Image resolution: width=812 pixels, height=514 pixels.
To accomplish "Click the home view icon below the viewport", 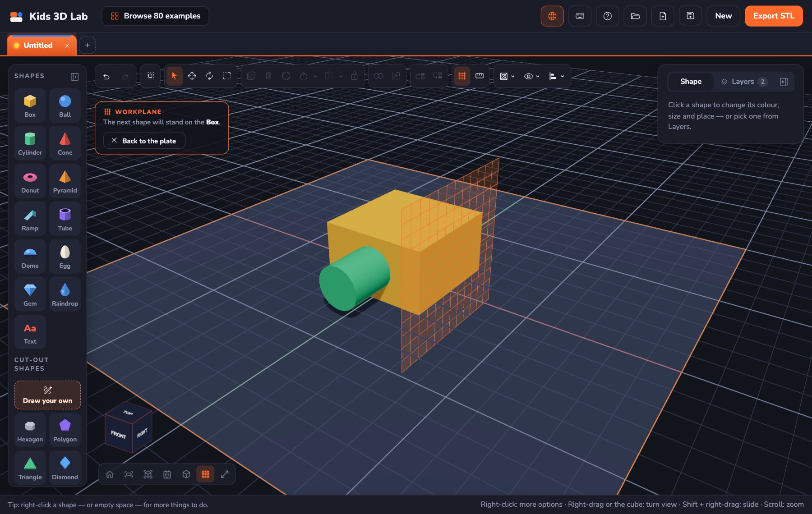I will coord(110,474).
